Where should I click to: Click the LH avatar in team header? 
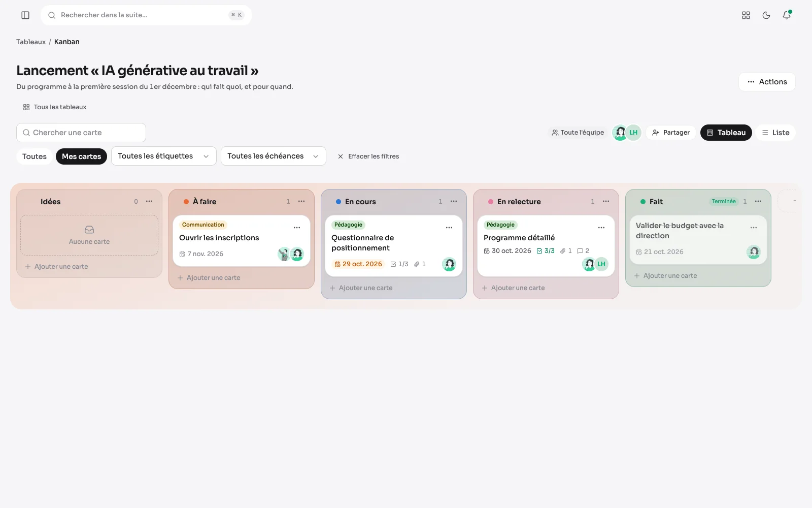pos(633,133)
